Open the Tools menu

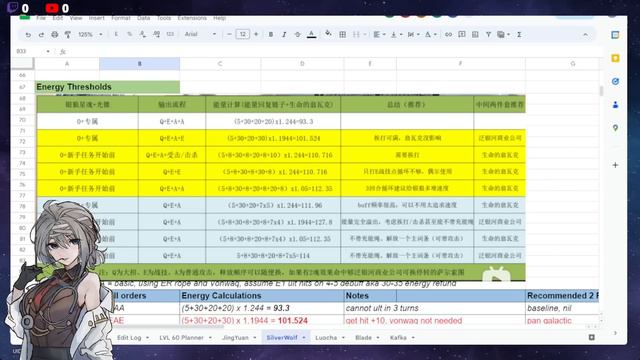click(164, 18)
